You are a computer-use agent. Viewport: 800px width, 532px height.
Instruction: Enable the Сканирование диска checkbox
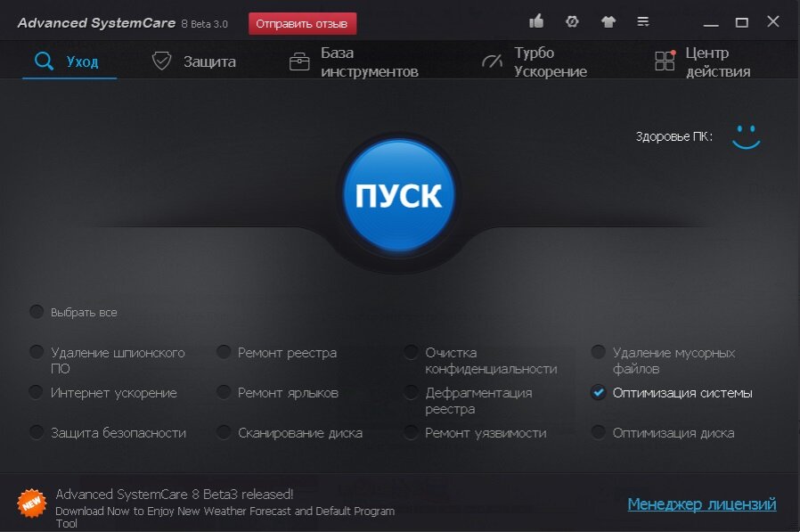[224, 432]
